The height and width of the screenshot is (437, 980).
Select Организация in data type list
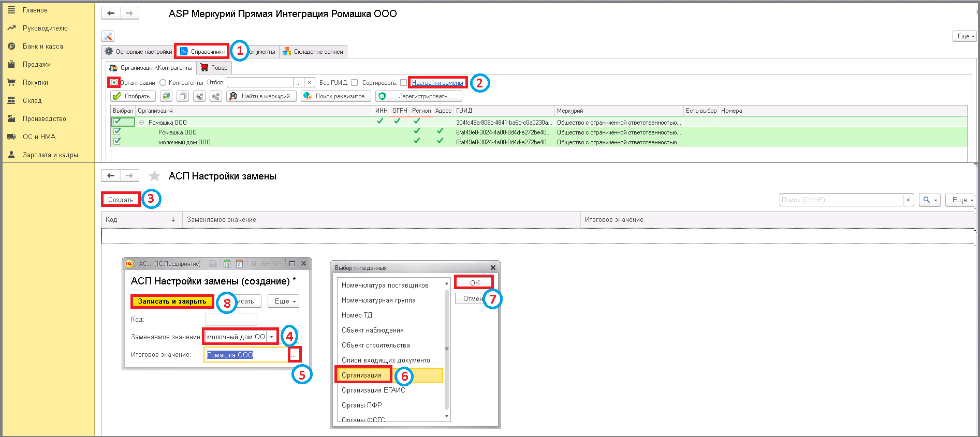[x=390, y=375]
